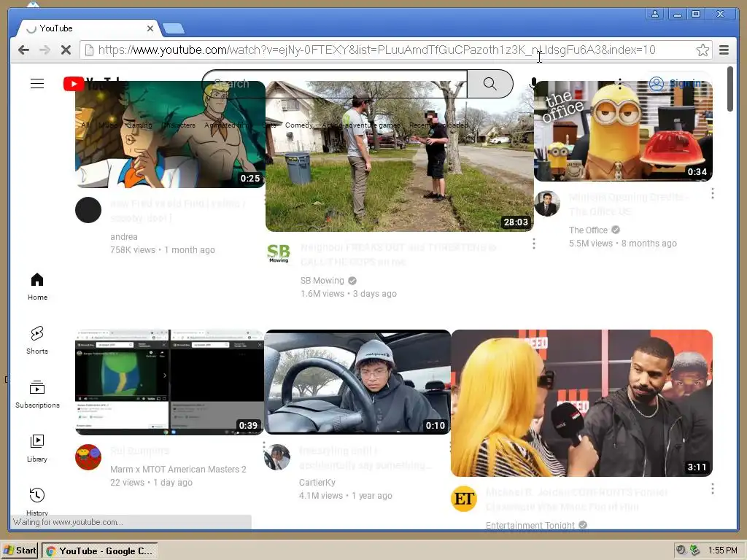The image size is (747, 560).
Task: Open Chrome hamburger menu
Action: [x=724, y=50]
